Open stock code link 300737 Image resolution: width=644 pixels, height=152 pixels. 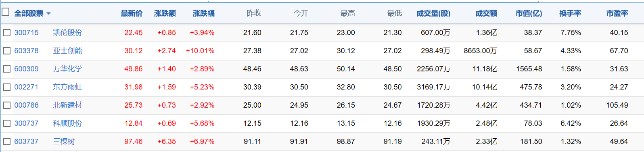(x=27, y=123)
